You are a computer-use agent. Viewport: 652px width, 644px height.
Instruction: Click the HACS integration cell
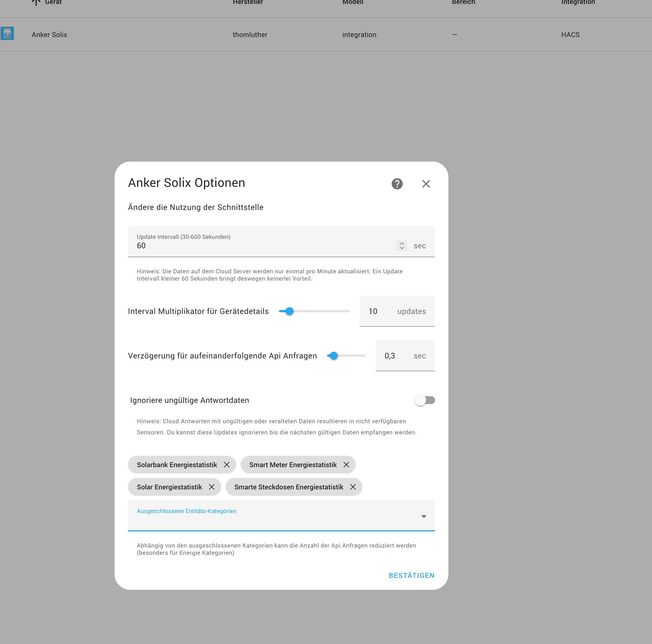(570, 35)
